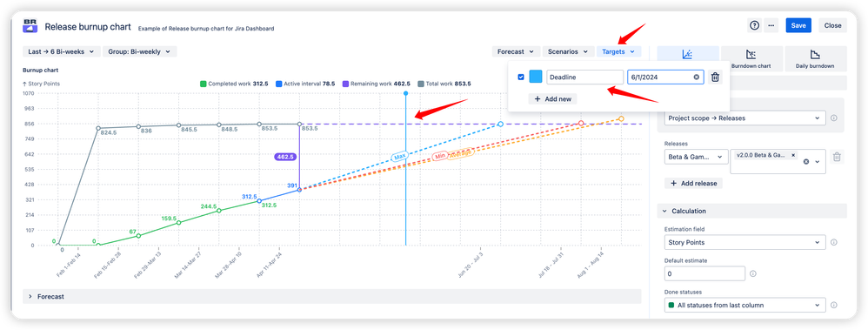Show info for Estimation field
Image resolution: width=868 pixels, height=330 pixels.
pyautogui.click(x=834, y=242)
